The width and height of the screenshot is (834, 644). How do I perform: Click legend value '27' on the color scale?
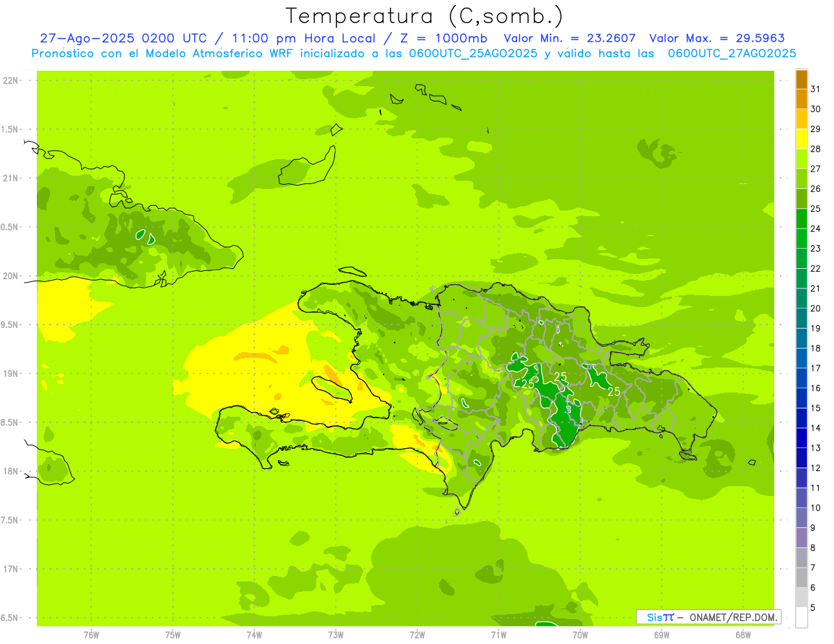[815, 169]
